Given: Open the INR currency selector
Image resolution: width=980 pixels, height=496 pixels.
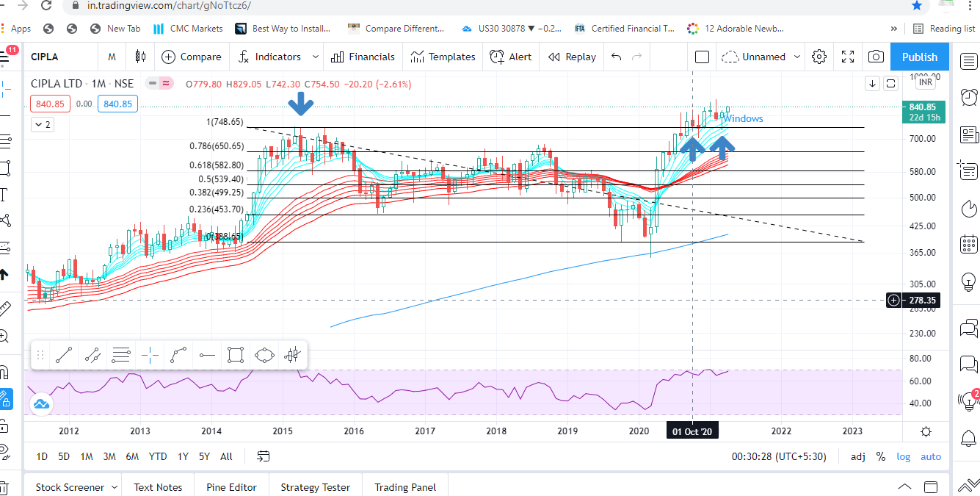Looking at the screenshot, I should click(x=926, y=83).
